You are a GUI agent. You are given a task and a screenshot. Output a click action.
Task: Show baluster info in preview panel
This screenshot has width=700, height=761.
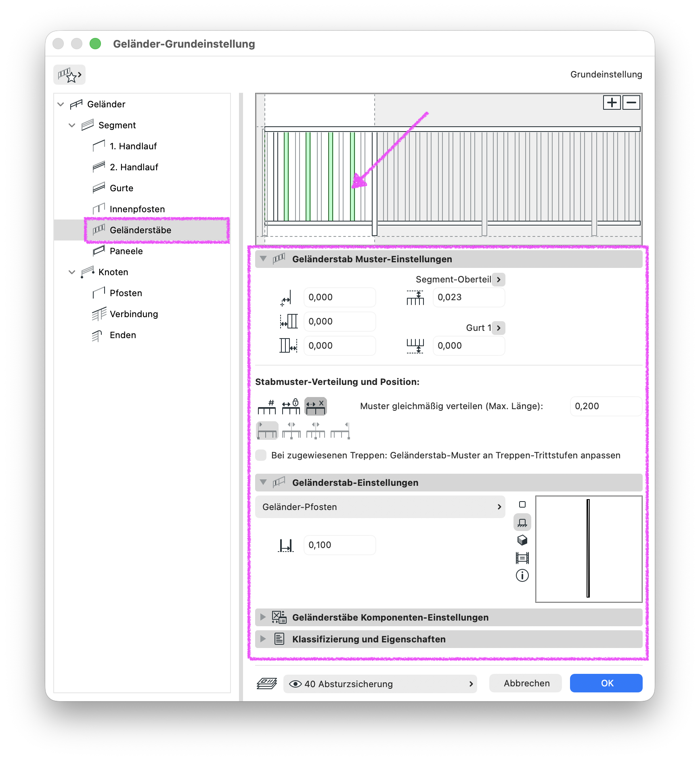pyautogui.click(x=522, y=575)
